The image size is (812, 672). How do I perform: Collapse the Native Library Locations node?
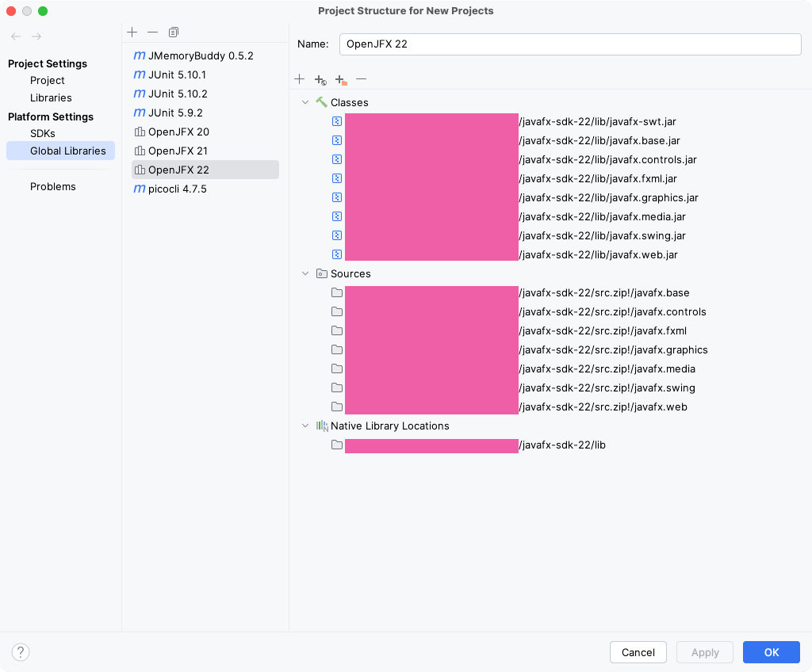[305, 426]
